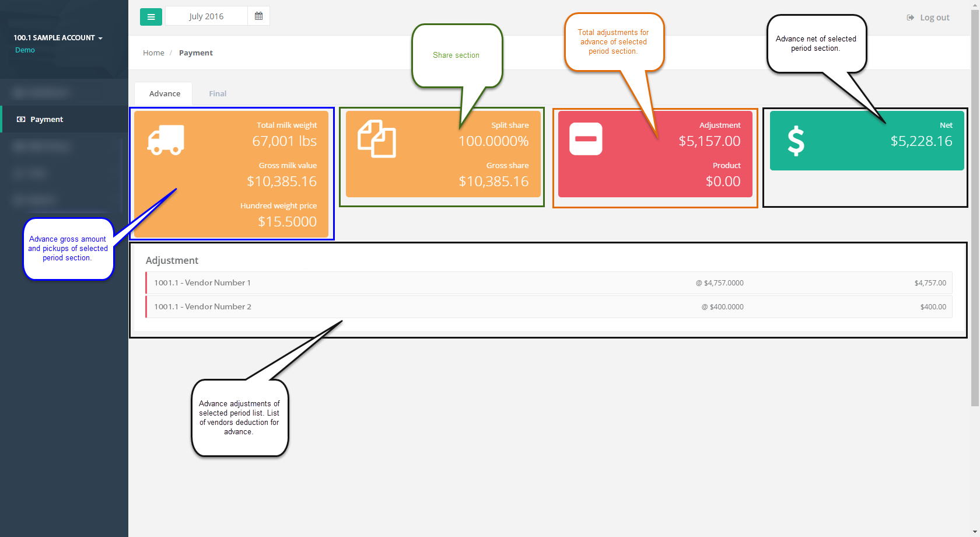Expand the 100.1 SAMPLE ACCOUNT dropdown

pos(58,37)
